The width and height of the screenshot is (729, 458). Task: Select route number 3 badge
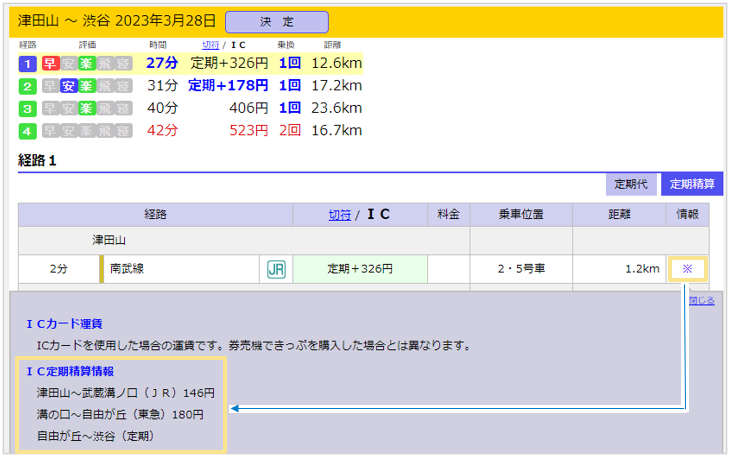27,108
